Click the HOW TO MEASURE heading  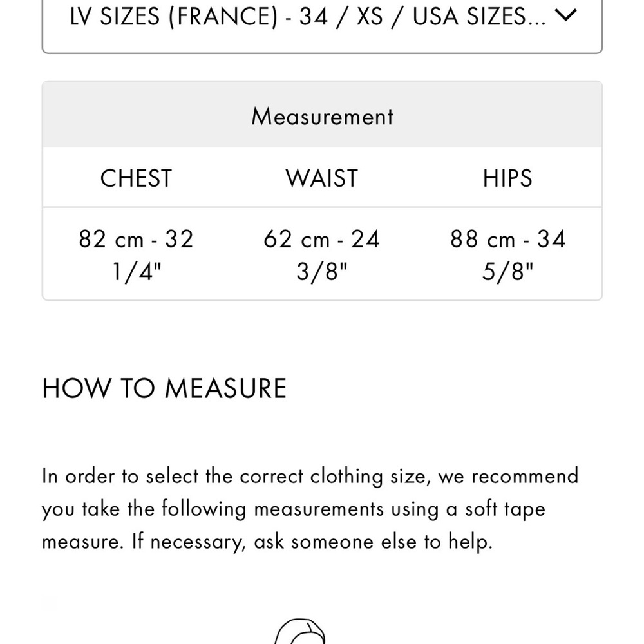click(x=164, y=388)
